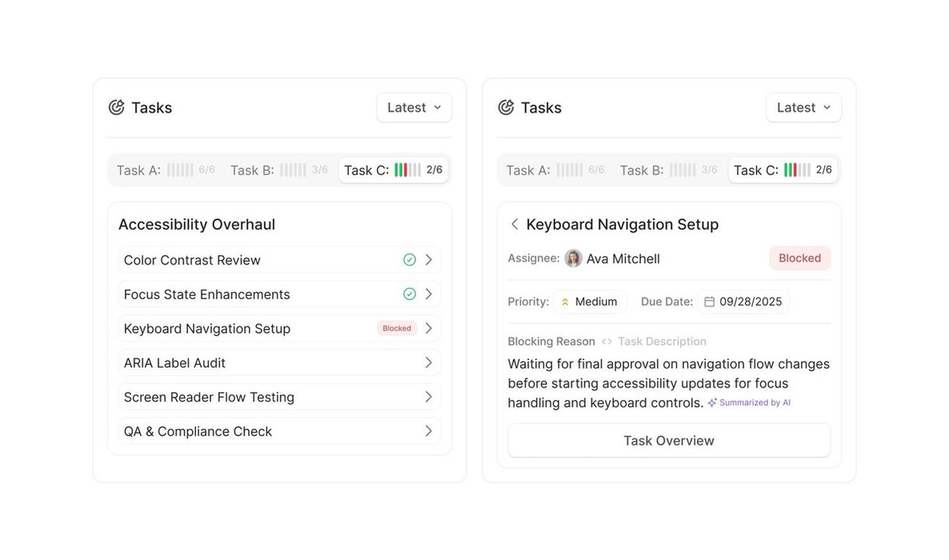Click the Task Overview button
The height and width of the screenshot is (560, 949).
(x=669, y=441)
